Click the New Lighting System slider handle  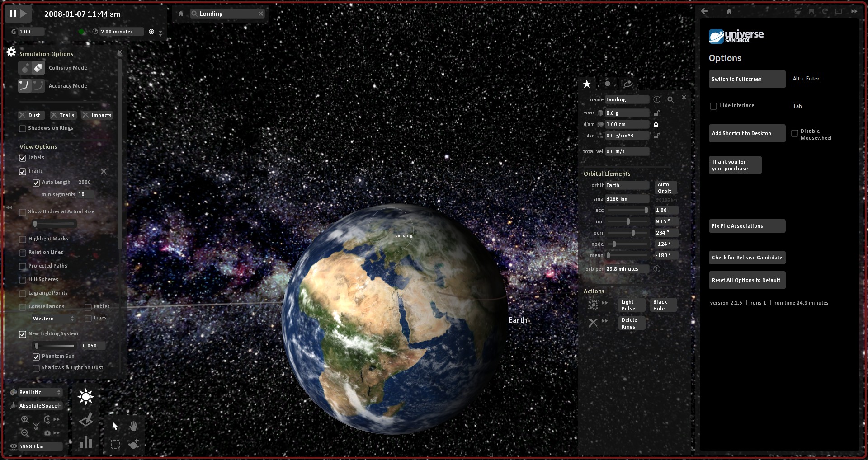pyautogui.click(x=37, y=346)
